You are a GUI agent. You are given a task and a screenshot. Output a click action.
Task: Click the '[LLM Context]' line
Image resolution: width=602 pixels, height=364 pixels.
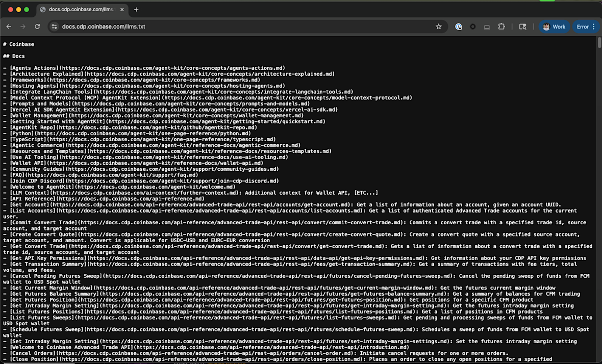tap(190, 193)
